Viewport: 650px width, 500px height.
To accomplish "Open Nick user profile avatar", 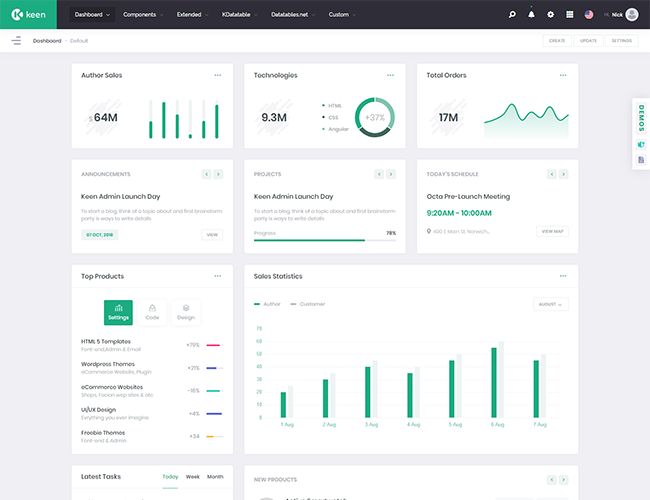I will 632,15.
